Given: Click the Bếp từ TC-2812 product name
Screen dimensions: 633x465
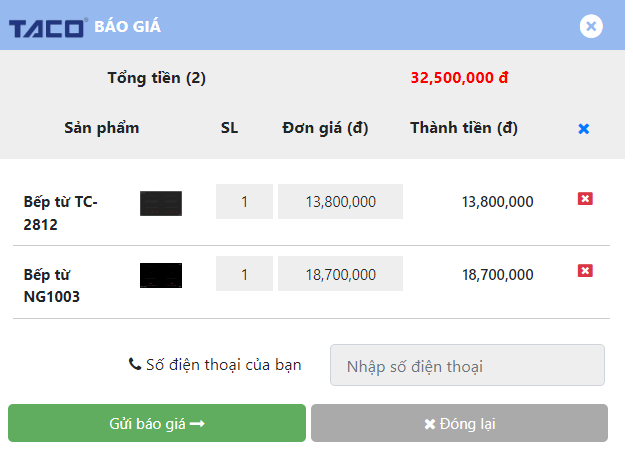Looking at the screenshot, I should pyautogui.click(x=61, y=213).
